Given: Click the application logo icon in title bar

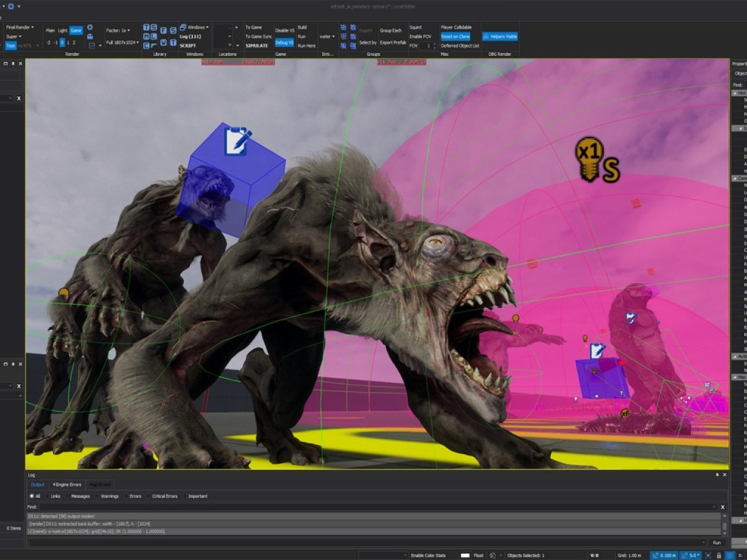Looking at the screenshot, I should coord(11,6).
